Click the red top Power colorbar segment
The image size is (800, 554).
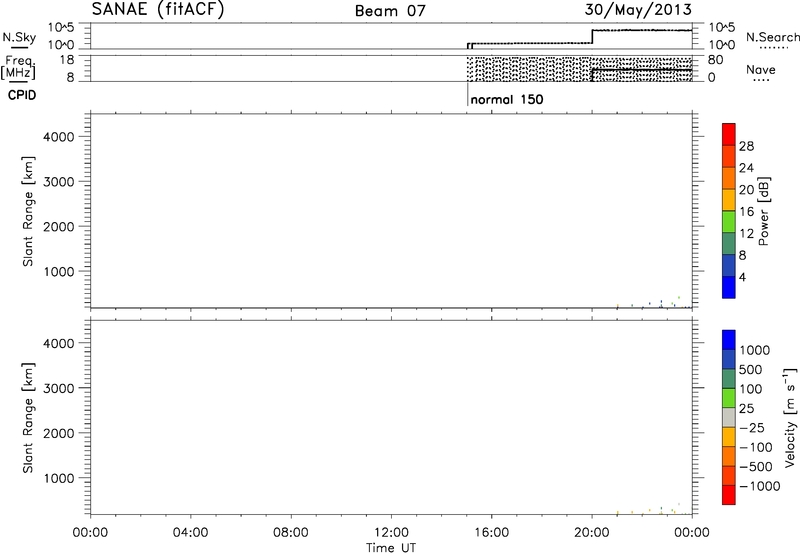pos(729,135)
